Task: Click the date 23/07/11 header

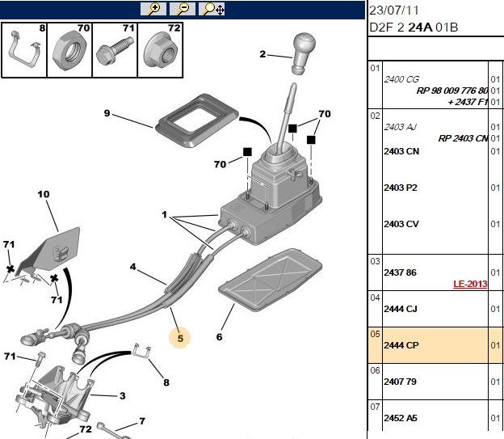Action: 394,11
